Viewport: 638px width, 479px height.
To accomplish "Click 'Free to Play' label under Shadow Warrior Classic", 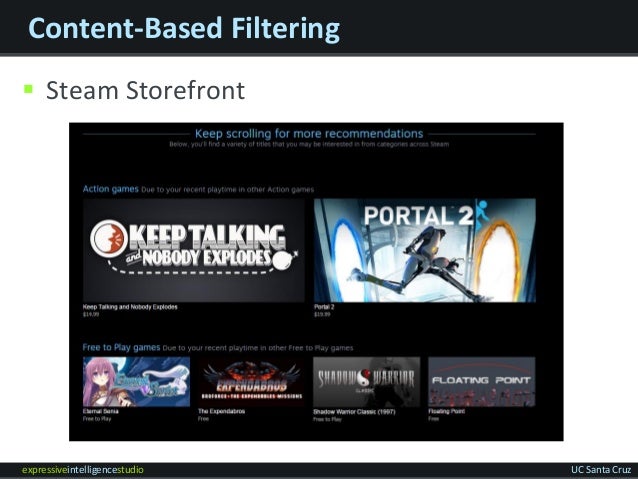I will point(327,419).
